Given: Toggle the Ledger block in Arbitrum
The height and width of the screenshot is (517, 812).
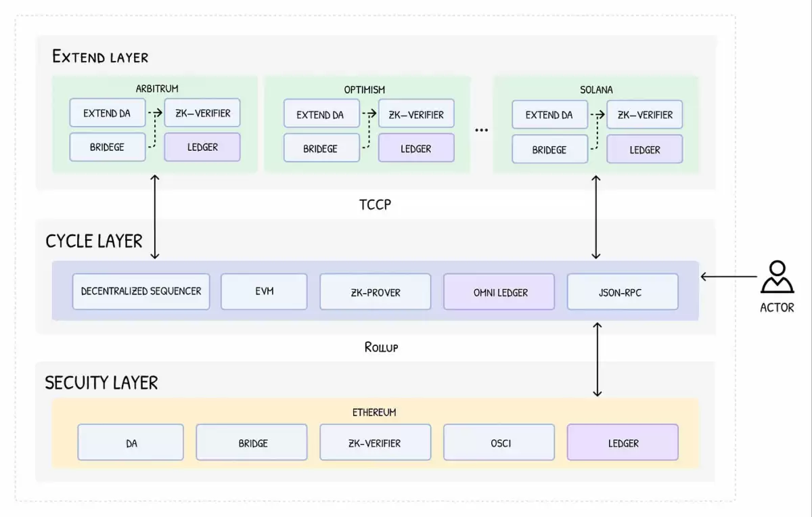Looking at the screenshot, I should click(202, 147).
